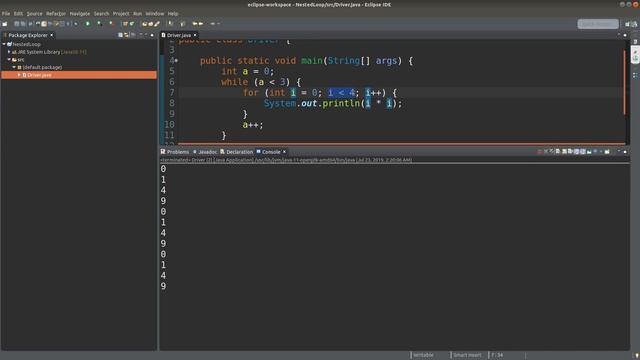The height and width of the screenshot is (360, 640).
Task: Expand the JRE System Library node
Action: click(x=9, y=52)
